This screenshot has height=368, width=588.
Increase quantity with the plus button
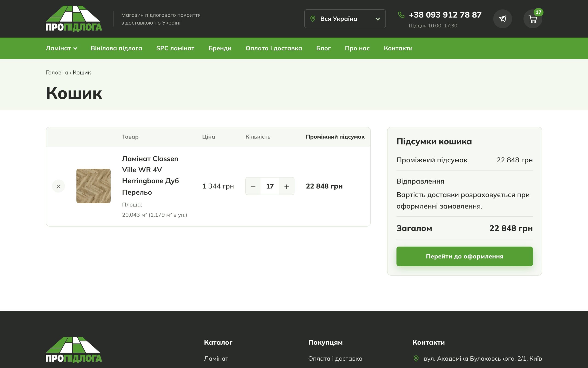287,186
